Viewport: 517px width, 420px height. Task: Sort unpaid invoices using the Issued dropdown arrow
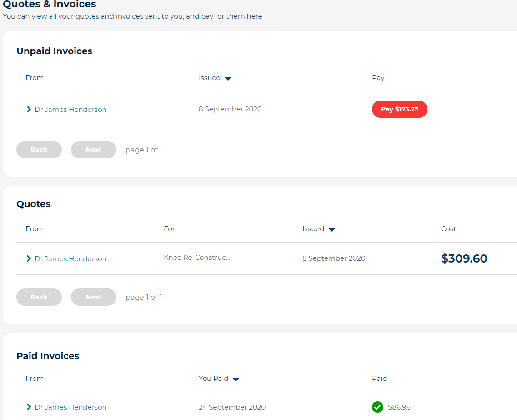[x=228, y=78]
